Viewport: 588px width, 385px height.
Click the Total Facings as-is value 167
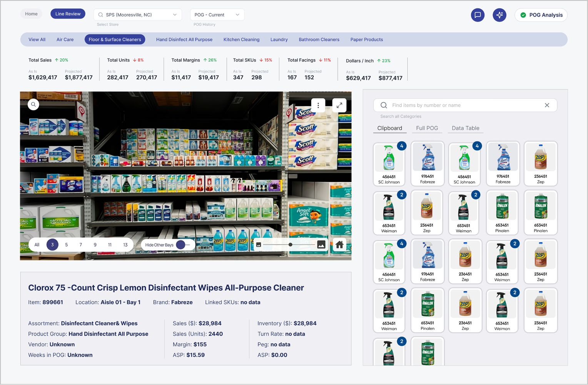point(292,77)
